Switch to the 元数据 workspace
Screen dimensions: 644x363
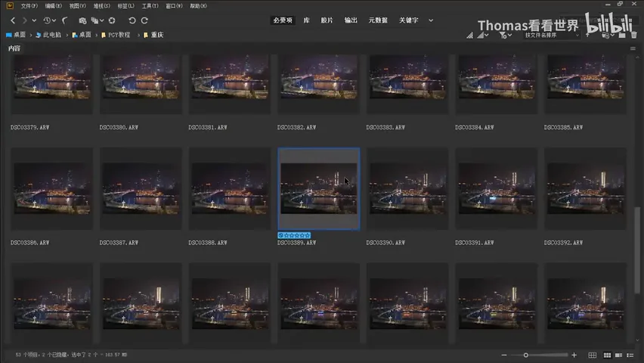click(x=378, y=20)
